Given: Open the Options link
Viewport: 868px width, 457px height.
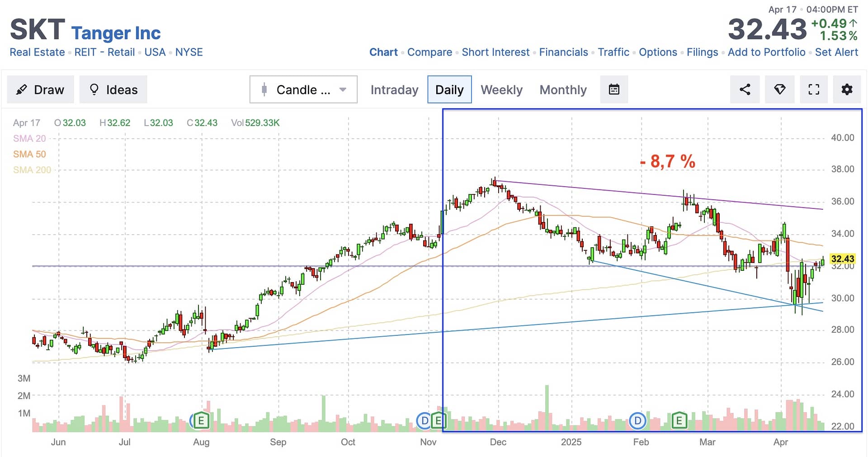Looking at the screenshot, I should pyautogui.click(x=658, y=52).
